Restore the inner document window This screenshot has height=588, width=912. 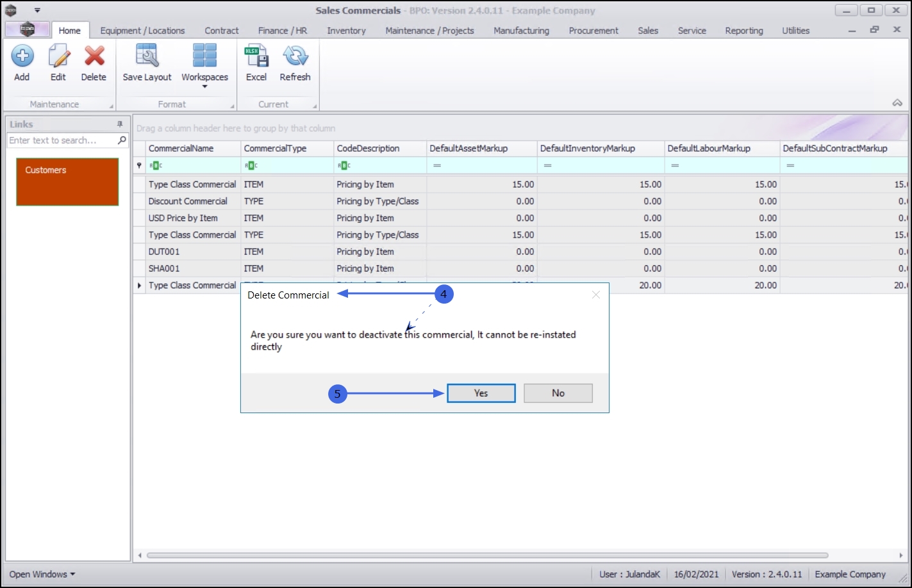874,30
